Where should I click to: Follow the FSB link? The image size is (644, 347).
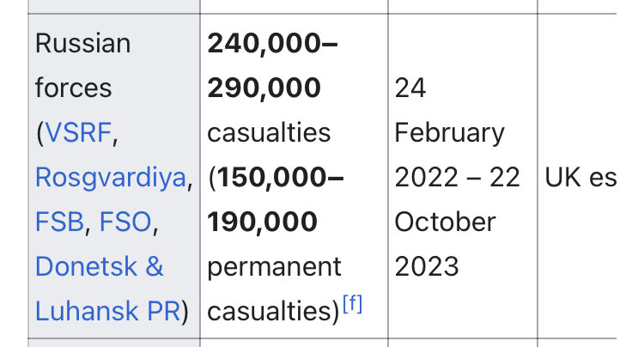click(x=59, y=222)
